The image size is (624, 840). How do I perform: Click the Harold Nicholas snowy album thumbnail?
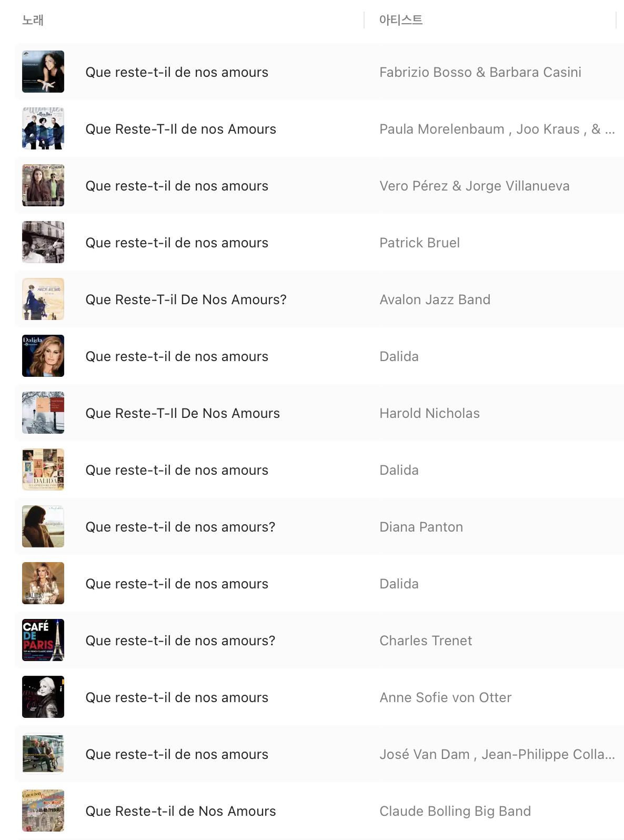point(43,413)
